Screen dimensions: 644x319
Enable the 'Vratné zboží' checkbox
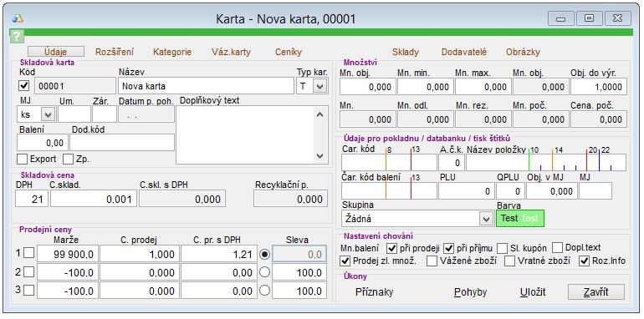pyautogui.click(x=509, y=261)
